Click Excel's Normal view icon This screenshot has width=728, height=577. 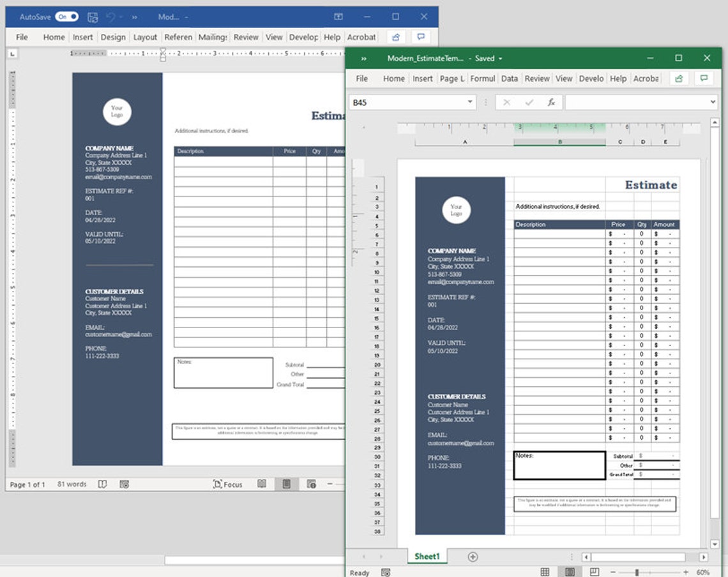[x=545, y=572]
